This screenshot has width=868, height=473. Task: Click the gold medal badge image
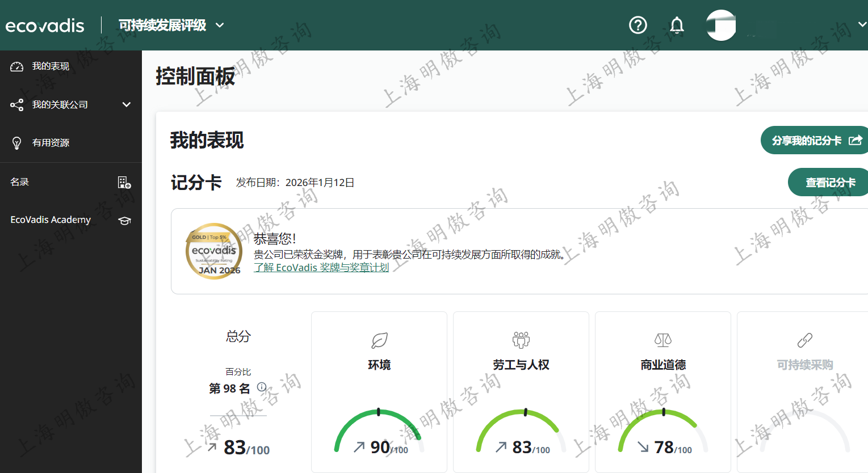(x=214, y=251)
